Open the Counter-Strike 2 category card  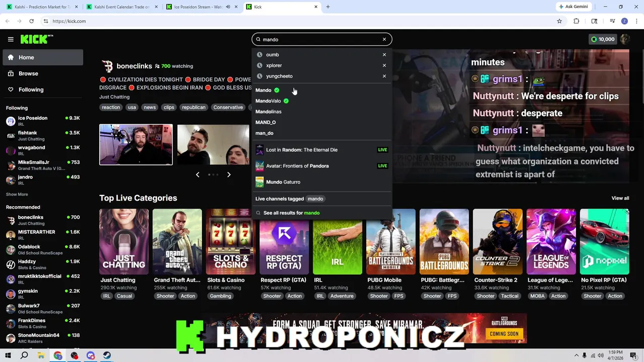click(498, 242)
